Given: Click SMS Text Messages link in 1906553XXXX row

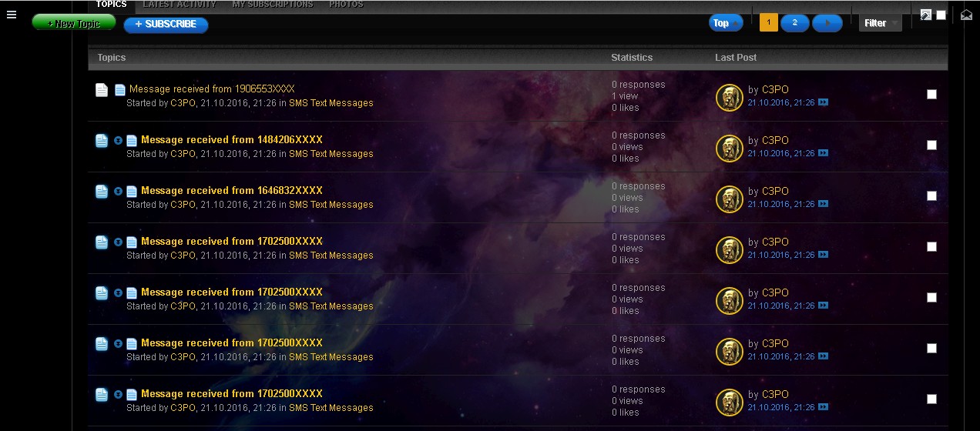Looking at the screenshot, I should point(331,103).
